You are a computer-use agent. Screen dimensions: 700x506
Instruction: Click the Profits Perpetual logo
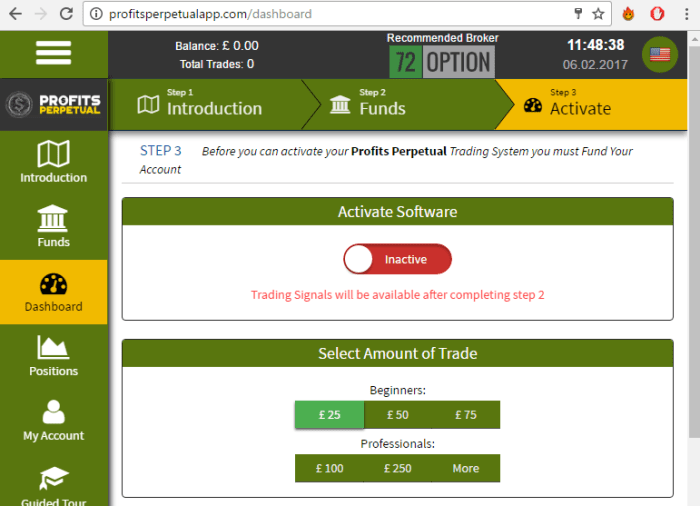tap(54, 105)
